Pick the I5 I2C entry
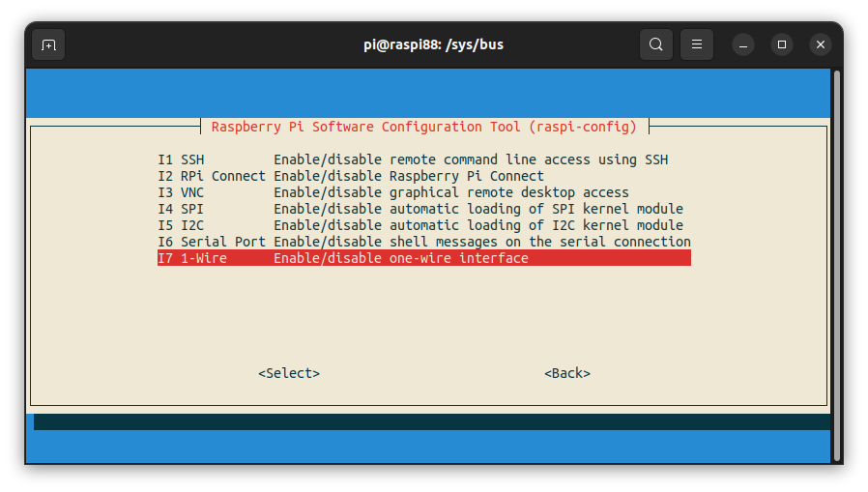Image resolution: width=868 pixels, height=492 pixels. [182, 225]
